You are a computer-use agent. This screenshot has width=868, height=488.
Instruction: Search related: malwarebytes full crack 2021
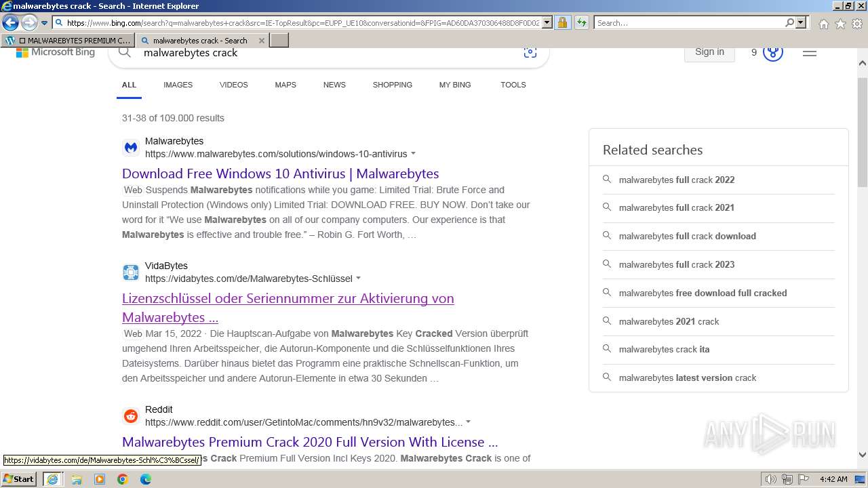tap(719, 207)
